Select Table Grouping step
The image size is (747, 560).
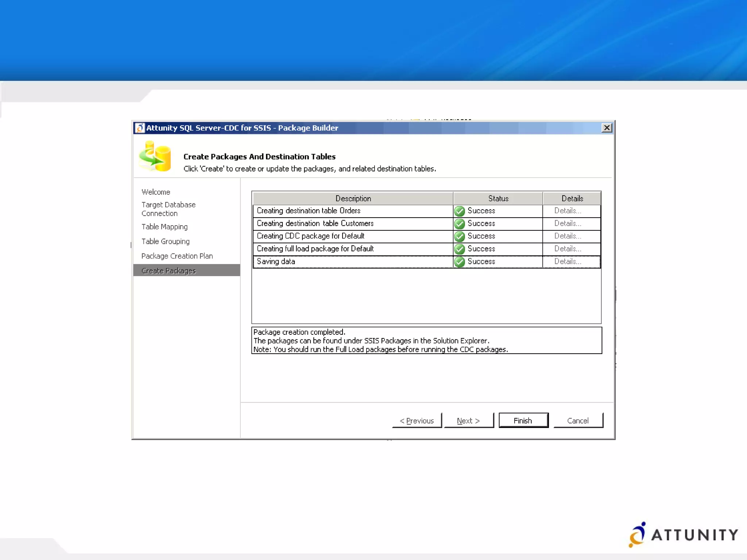tap(166, 241)
